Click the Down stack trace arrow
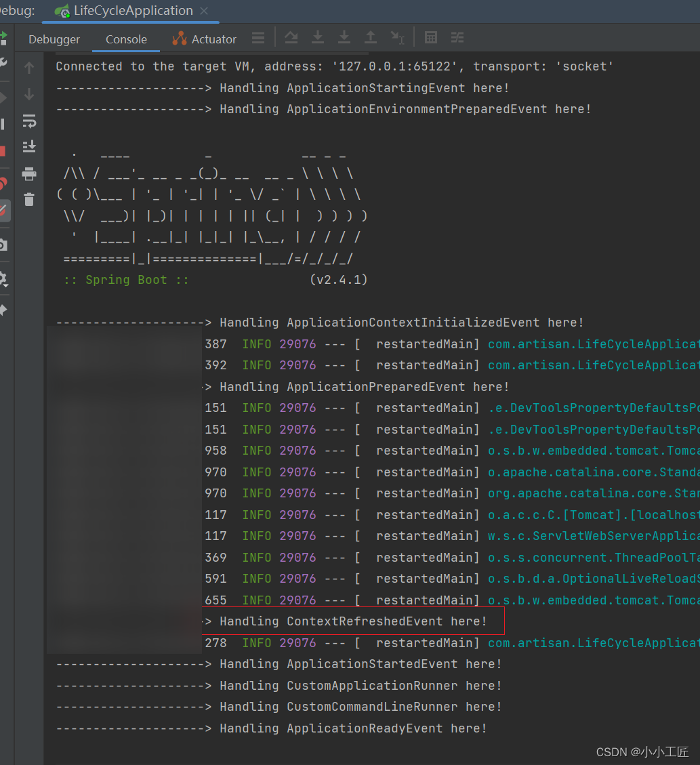 [x=29, y=94]
